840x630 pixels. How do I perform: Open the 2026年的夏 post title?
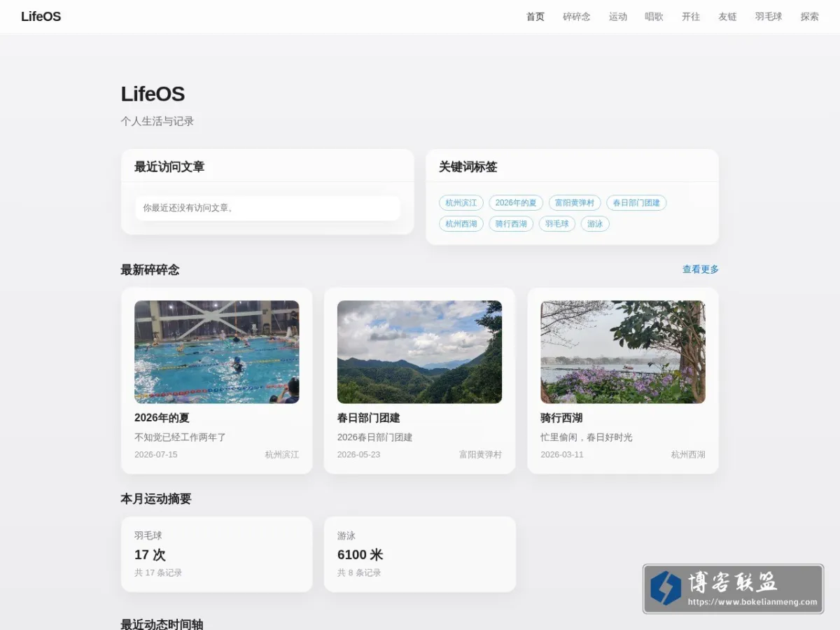162,418
